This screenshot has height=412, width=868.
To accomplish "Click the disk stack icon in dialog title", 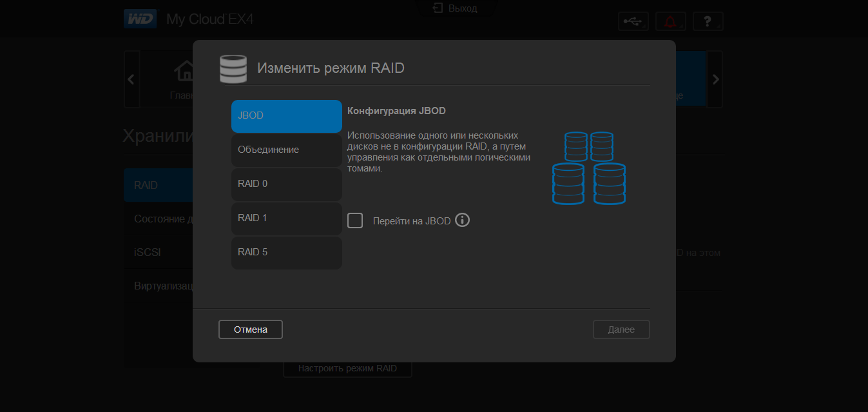I will 233,68.
